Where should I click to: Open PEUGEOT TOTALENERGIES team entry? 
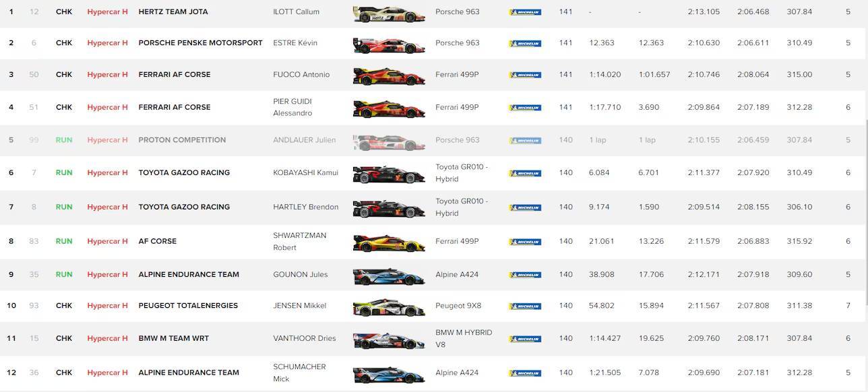188,306
